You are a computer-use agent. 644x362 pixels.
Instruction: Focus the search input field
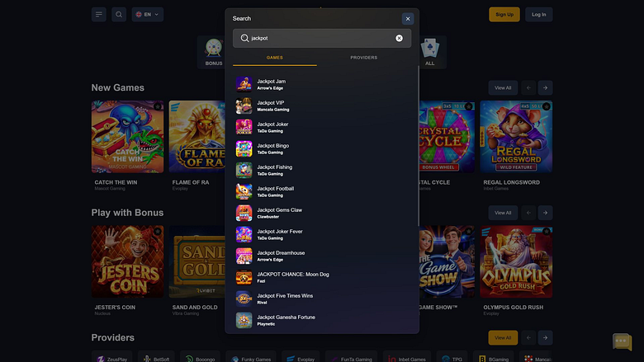(x=322, y=38)
